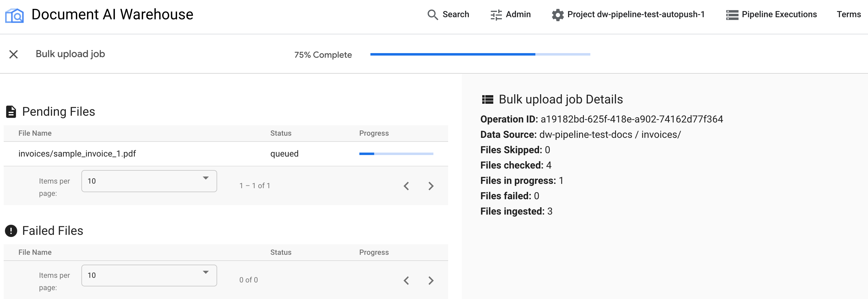This screenshot has width=868, height=299.
Task: Click the Search magnifier icon
Action: (432, 15)
